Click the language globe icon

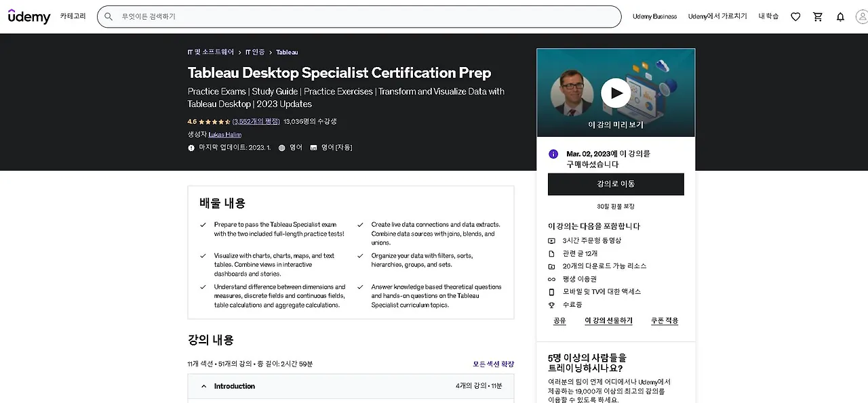tap(282, 148)
